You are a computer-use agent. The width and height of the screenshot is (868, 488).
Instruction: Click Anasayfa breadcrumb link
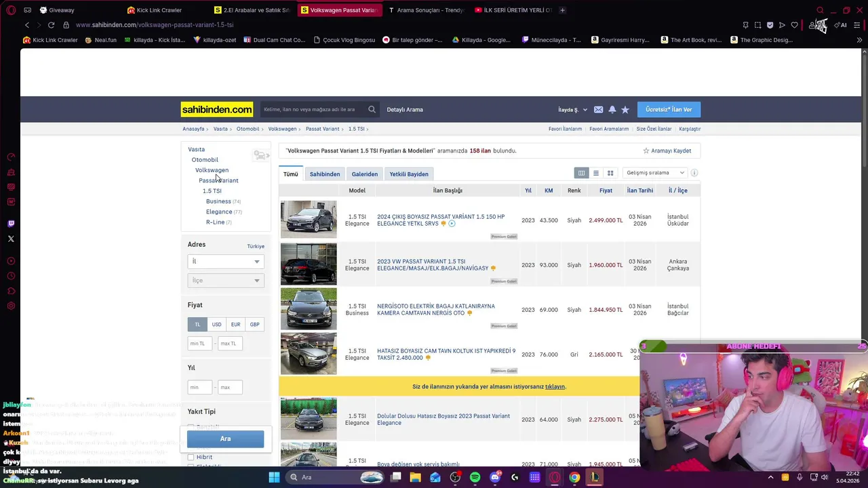tap(193, 129)
